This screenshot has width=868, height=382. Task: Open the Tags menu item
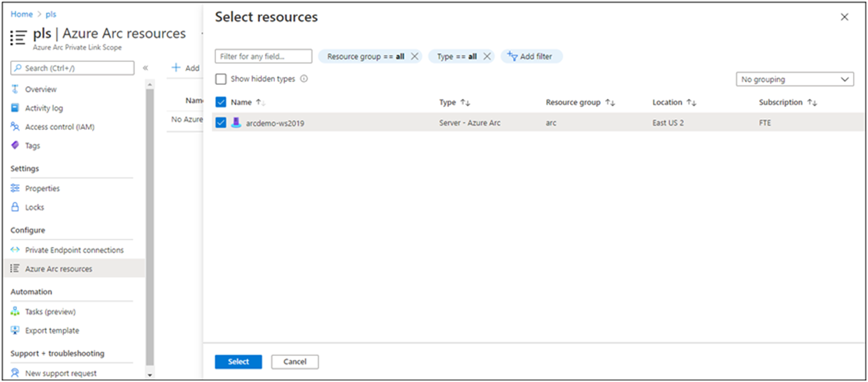click(33, 145)
